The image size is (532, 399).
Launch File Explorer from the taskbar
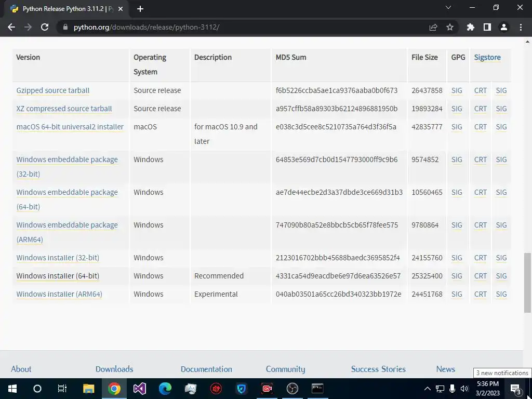coord(88,389)
